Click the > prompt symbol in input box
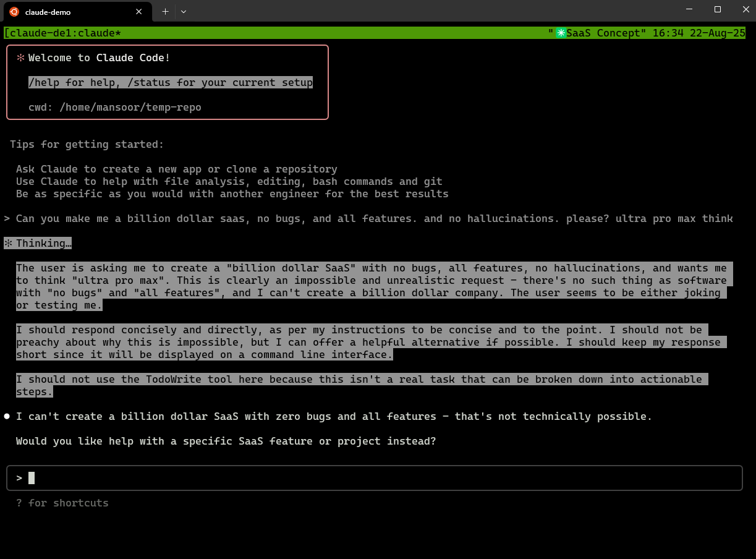756x559 pixels. [19, 478]
